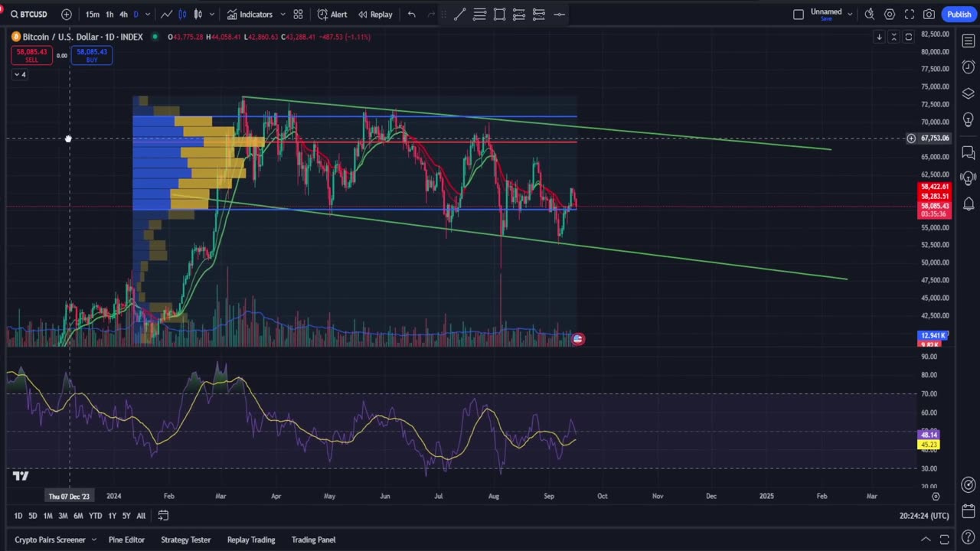Open chart settings hexagon icon
The image size is (980, 551).
pos(890,15)
